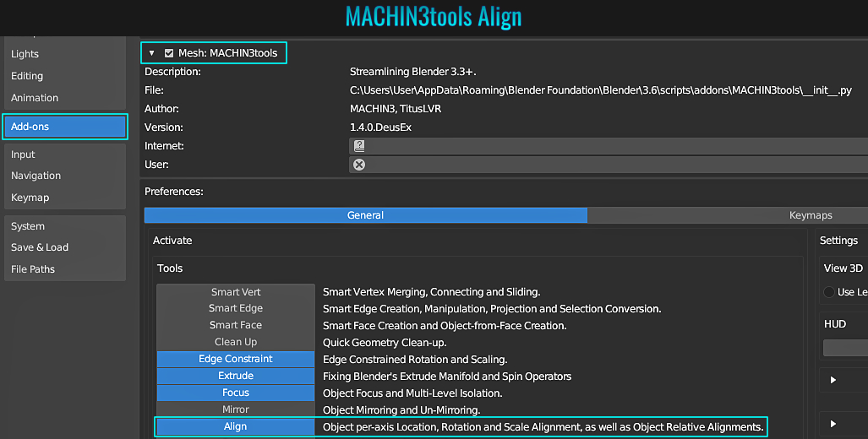Expand the first collapsed panel below HUD
868x439 pixels.
pyautogui.click(x=833, y=380)
